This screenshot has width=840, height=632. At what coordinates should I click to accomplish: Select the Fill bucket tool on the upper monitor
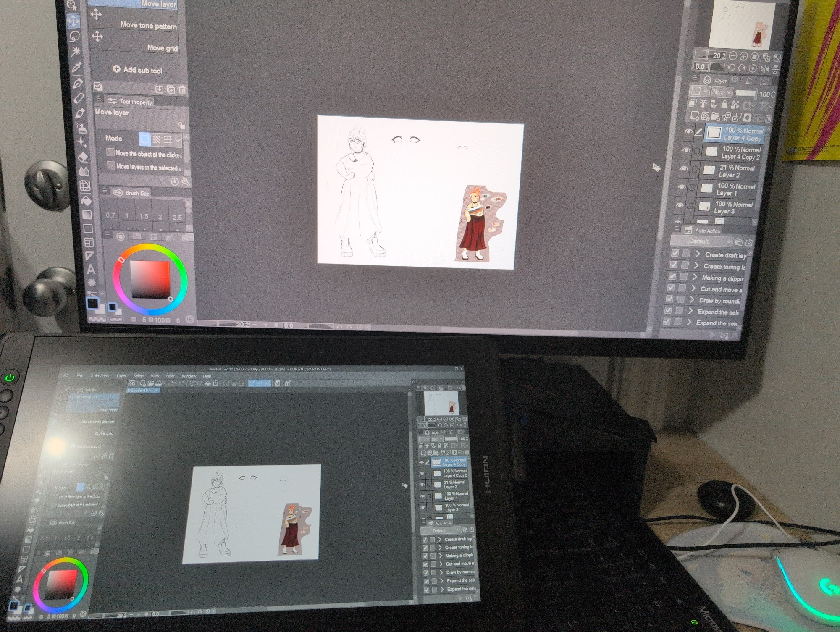coord(86,201)
